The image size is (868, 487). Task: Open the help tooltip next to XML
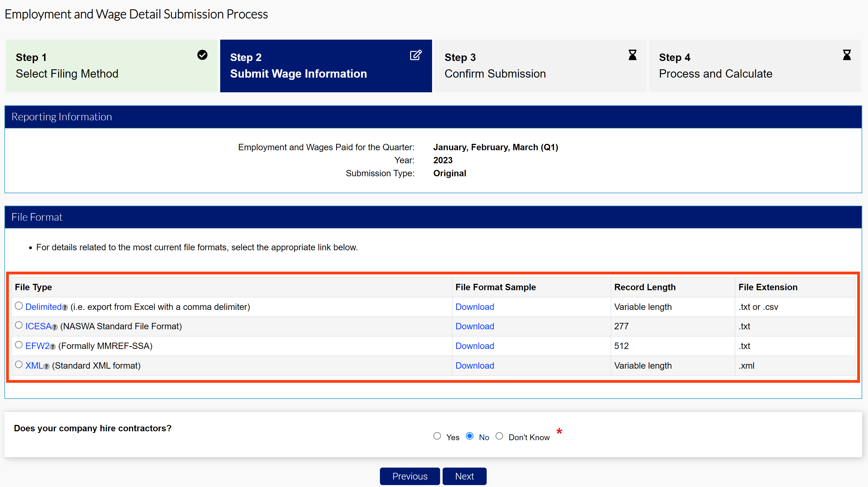pyautogui.click(x=47, y=367)
